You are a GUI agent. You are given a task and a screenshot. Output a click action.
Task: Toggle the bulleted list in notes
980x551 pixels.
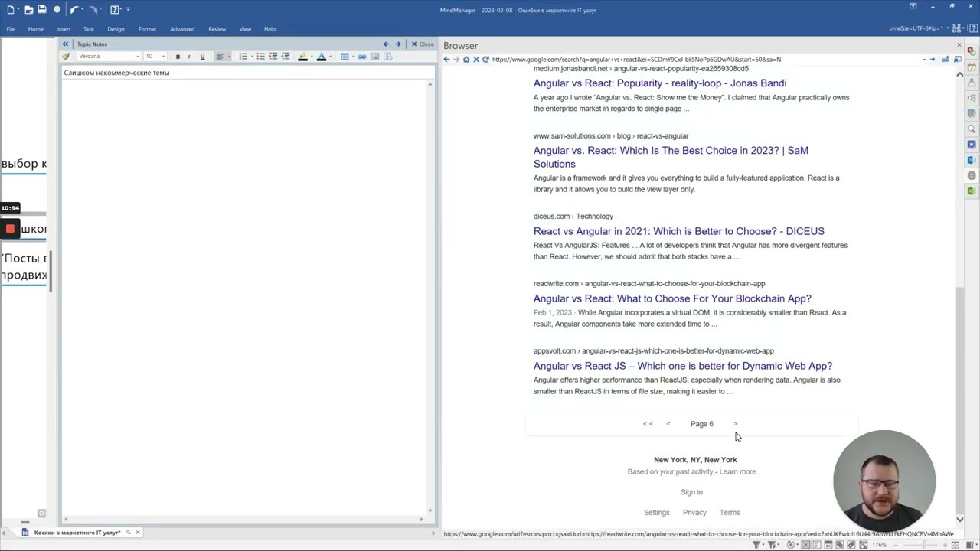[x=260, y=57]
